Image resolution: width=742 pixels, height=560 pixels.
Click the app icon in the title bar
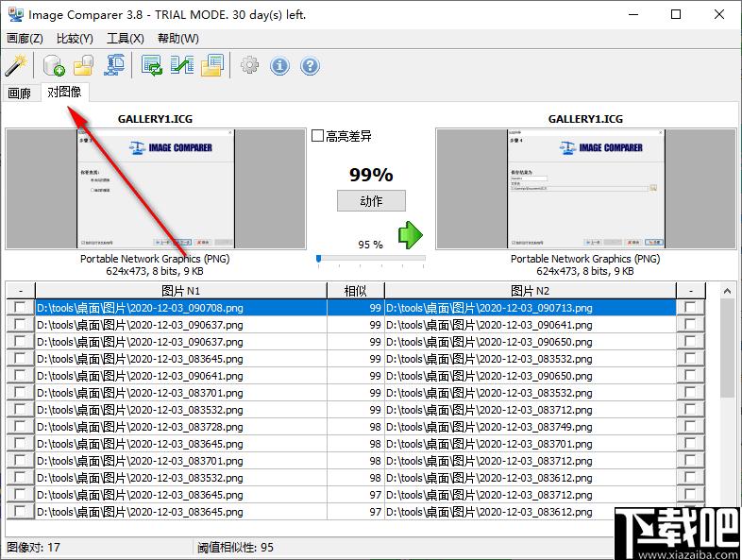point(16,14)
